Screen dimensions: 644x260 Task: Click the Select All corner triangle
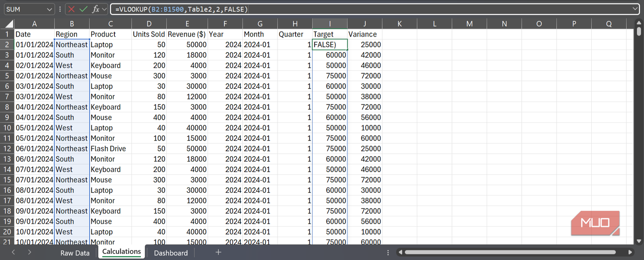(x=8, y=24)
